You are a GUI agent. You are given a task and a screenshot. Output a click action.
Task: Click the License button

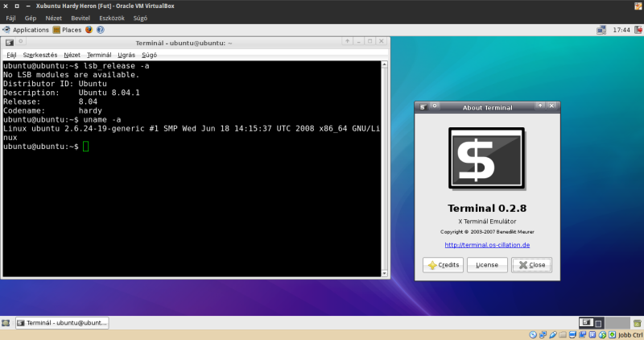(x=487, y=265)
